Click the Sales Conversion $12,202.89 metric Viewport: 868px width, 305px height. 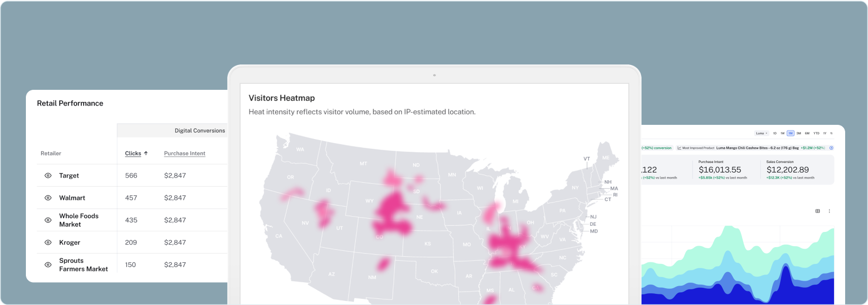(x=788, y=170)
